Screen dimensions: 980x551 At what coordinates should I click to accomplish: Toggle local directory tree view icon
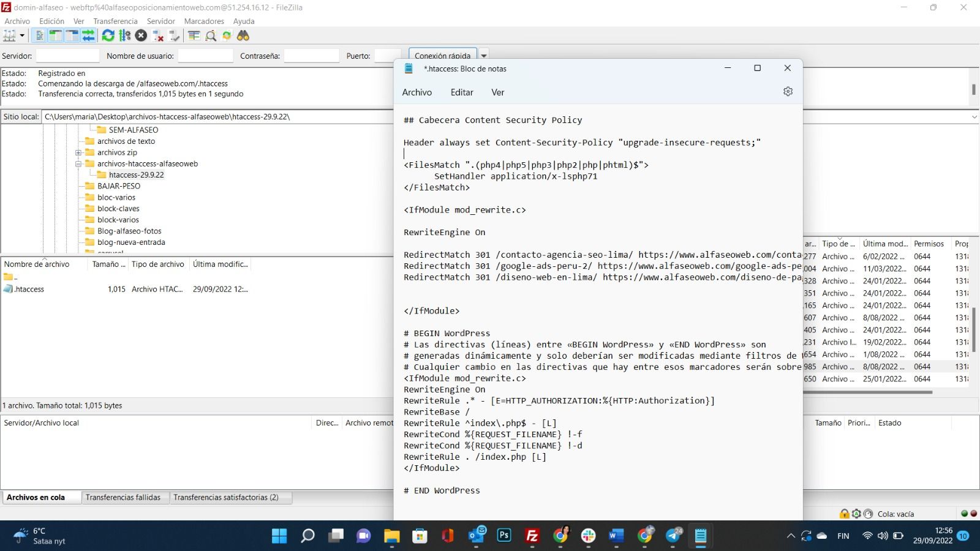coord(55,36)
